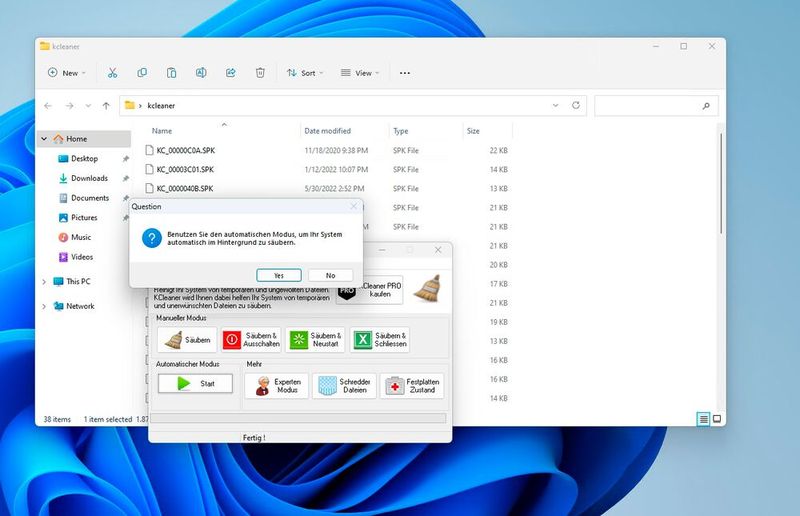Click the Explorer vertical scrollbar
Image resolution: width=800 pixels, height=516 pixels.
pyautogui.click(x=720, y=184)
